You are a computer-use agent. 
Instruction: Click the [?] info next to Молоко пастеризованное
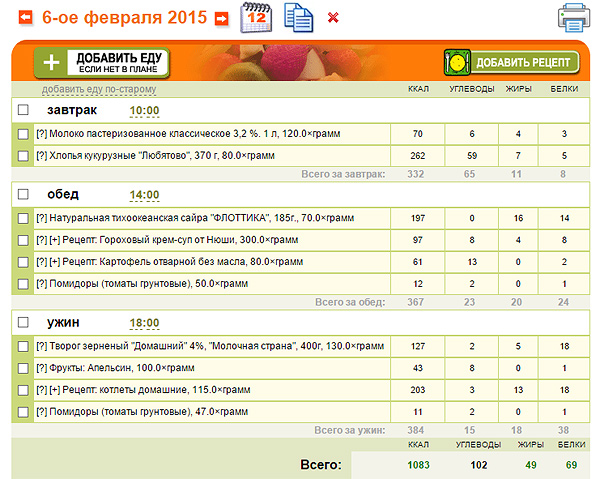[x=42, y=133]
